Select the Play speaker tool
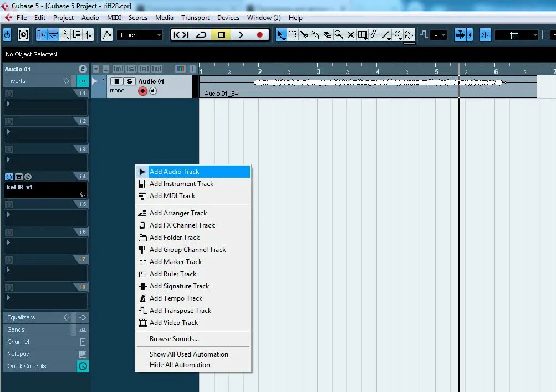 coord(397,35)
